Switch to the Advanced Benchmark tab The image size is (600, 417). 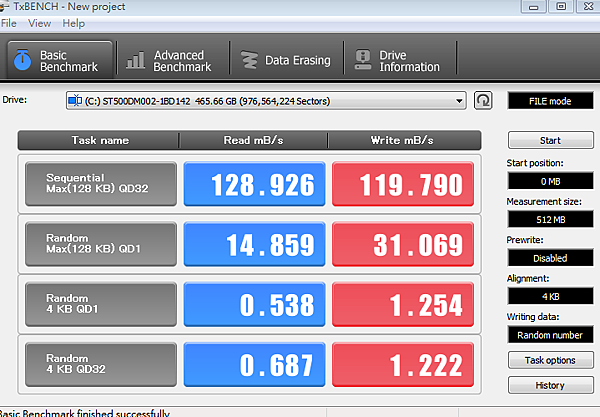click(x=173, y=60)
